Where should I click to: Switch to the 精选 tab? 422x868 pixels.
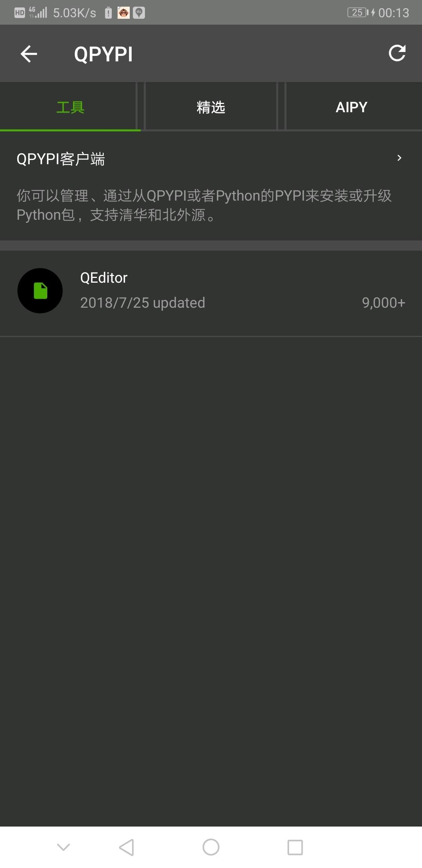click(x=211, y=106)
